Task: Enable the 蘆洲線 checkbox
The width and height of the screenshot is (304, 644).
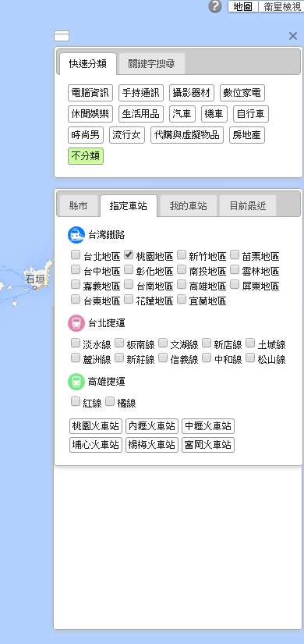Action: tap(76, 358)
